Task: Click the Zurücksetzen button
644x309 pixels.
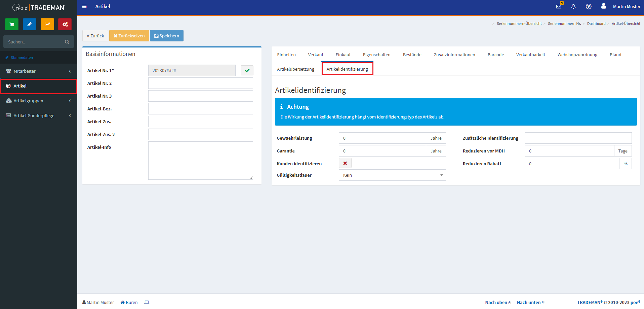Action: (129, 36)
